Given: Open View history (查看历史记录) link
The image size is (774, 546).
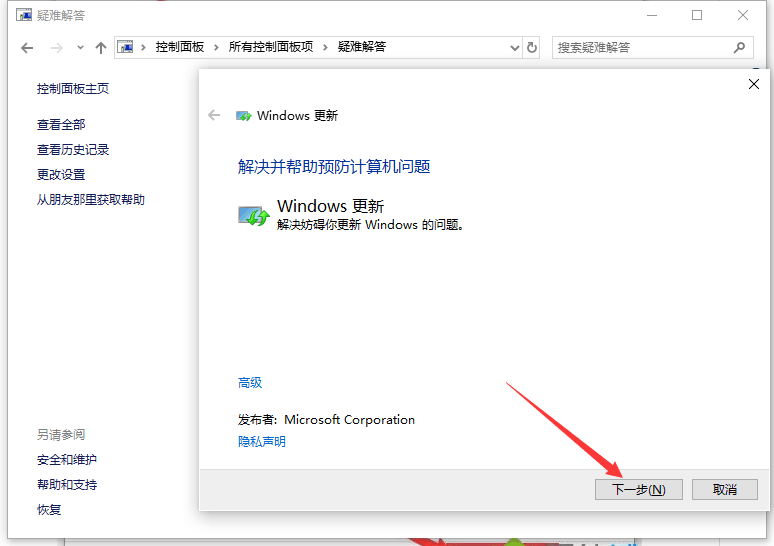Looking at the screenshot, I should click(x=73, y=150).
